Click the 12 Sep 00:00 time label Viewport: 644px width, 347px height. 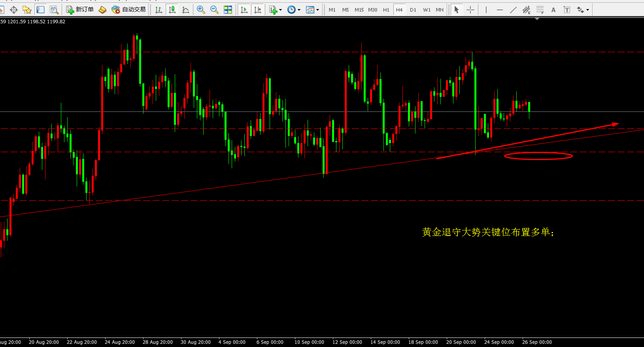[347, 342]
